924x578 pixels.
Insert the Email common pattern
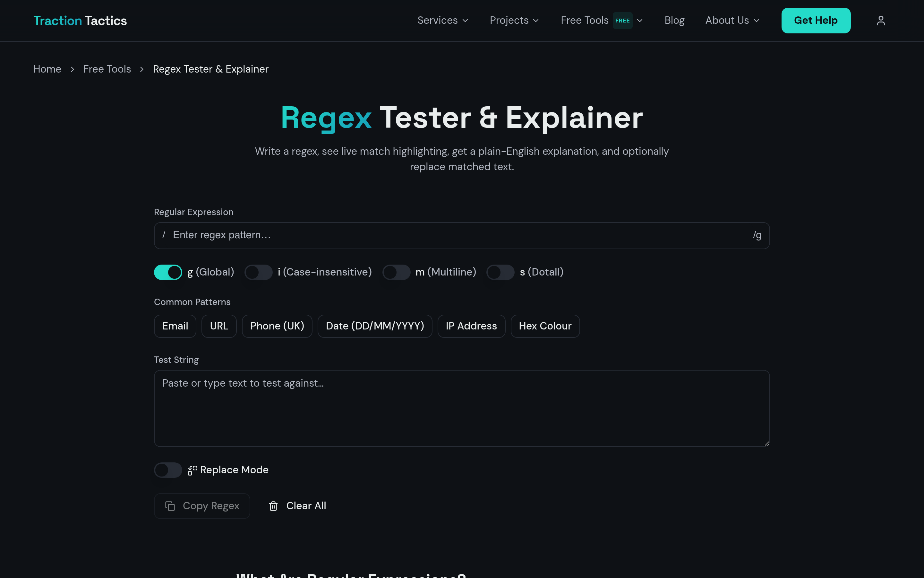pos(175,326)
